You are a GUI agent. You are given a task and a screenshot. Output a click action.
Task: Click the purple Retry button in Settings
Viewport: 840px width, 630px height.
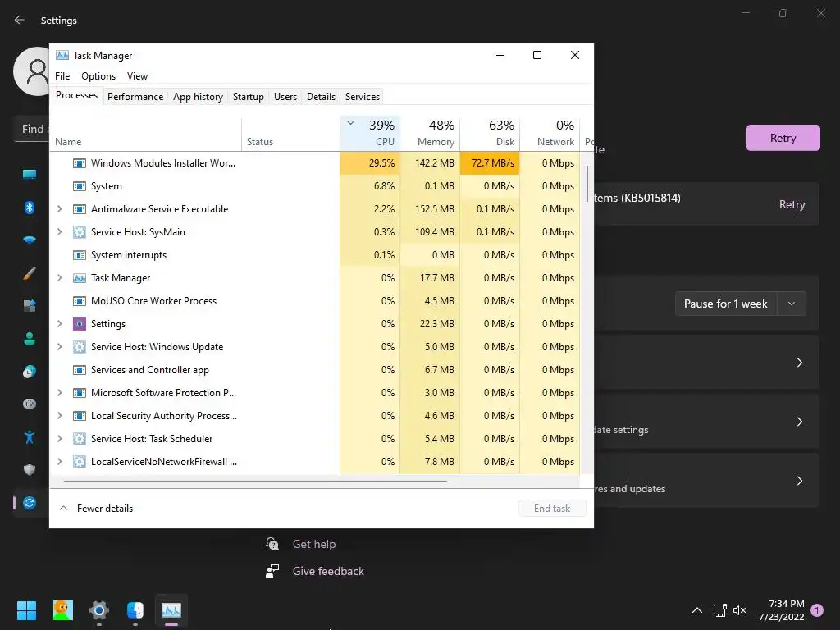point(783,138)
